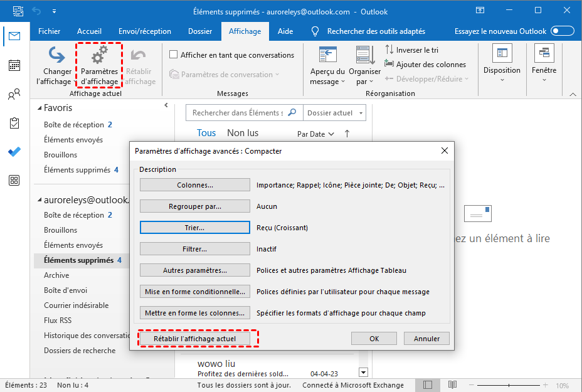This screenshot has width=582, height=392.
Task: Select the Courrier indésirable folder
Action: coord(76,305)
